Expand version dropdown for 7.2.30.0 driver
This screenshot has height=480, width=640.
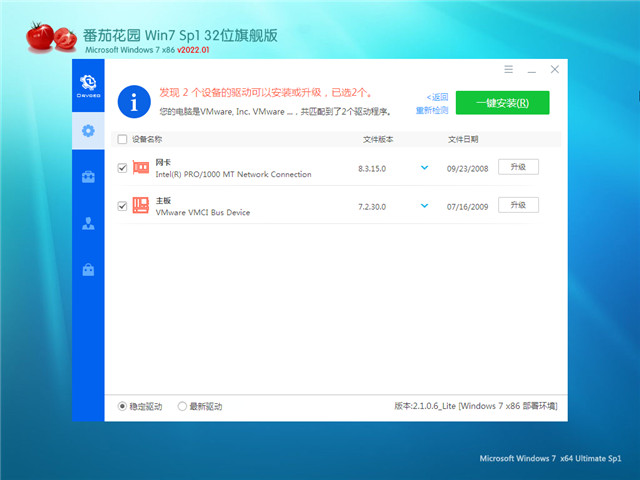click(x=424, y=205)
